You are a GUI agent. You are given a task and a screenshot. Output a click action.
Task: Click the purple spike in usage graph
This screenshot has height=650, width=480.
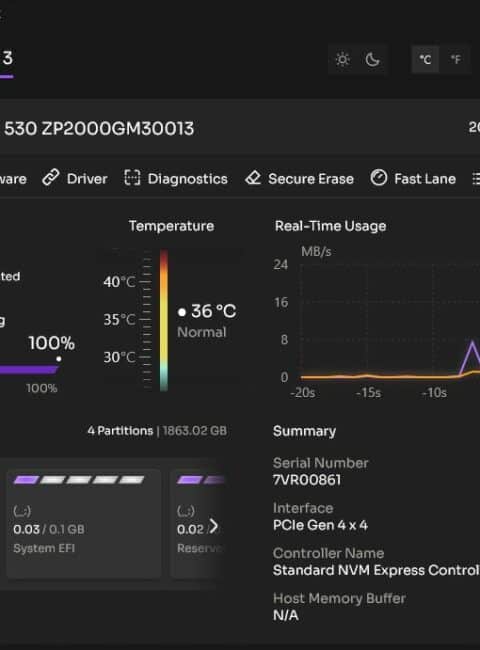tap(471, 357)
